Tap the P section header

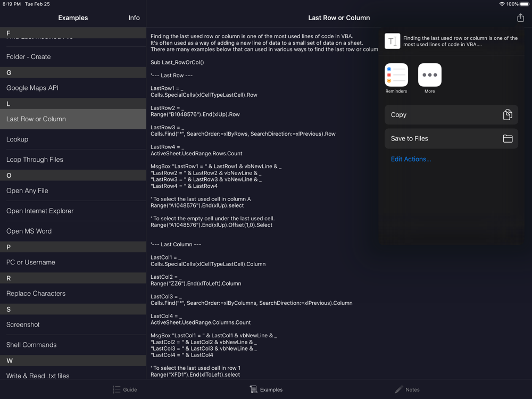coord(73,247)
